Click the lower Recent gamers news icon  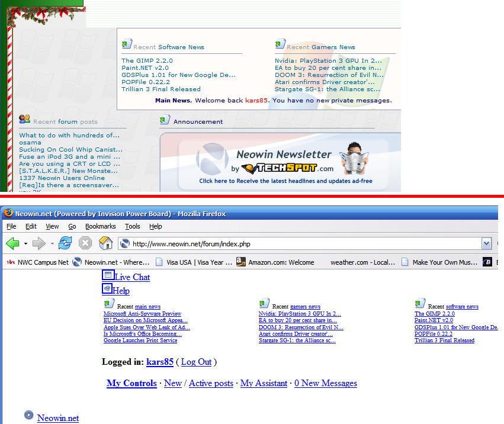coord(264,303)
